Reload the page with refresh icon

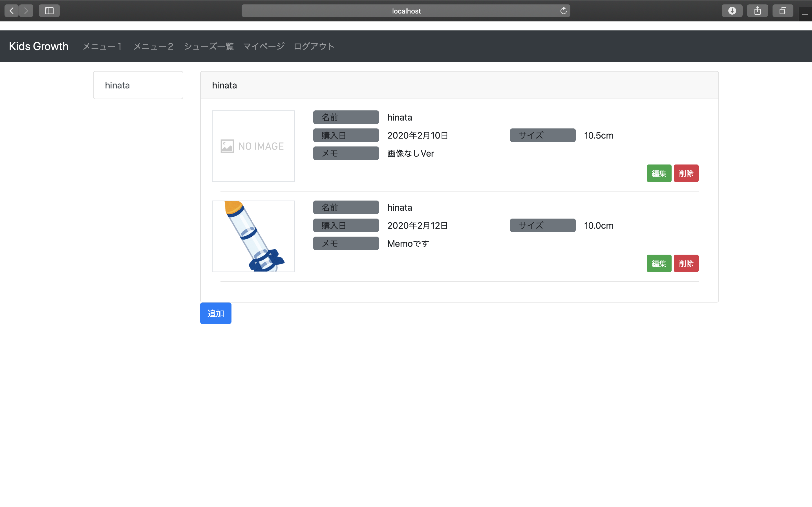[x=563, y=11]
